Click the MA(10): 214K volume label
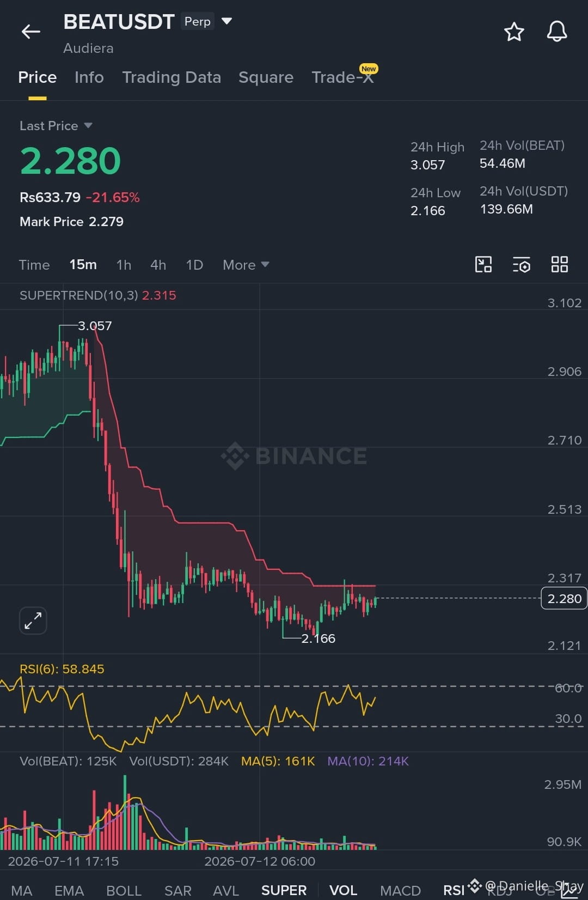The width and height of the screenshot is (588, 900). (368, 761)
